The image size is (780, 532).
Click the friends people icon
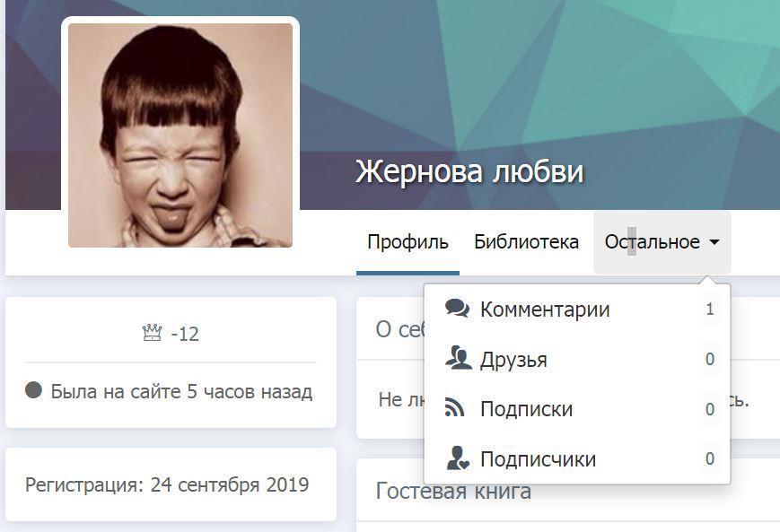pos(458,358)
